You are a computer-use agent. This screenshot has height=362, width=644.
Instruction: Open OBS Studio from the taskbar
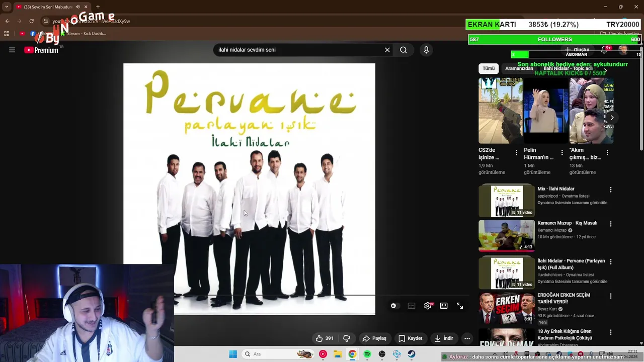click(x=382, y=354)
